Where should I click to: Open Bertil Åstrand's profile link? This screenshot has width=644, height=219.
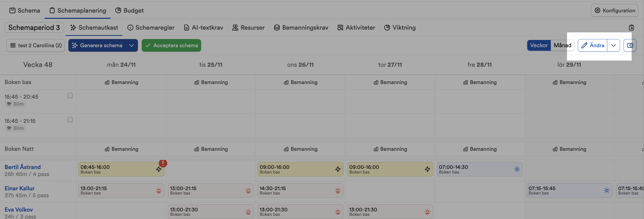(x=22, y=167)
